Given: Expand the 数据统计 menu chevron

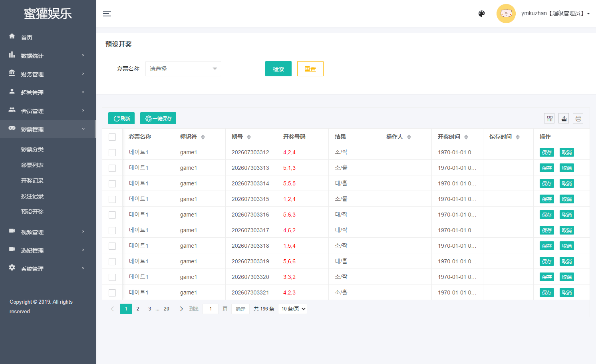Looking at the screenshot, I should tap(83, 55).
